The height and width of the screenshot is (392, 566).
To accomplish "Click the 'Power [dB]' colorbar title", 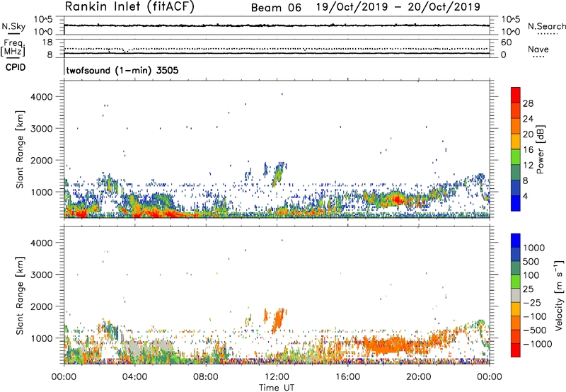I will (x=540, y=150).
